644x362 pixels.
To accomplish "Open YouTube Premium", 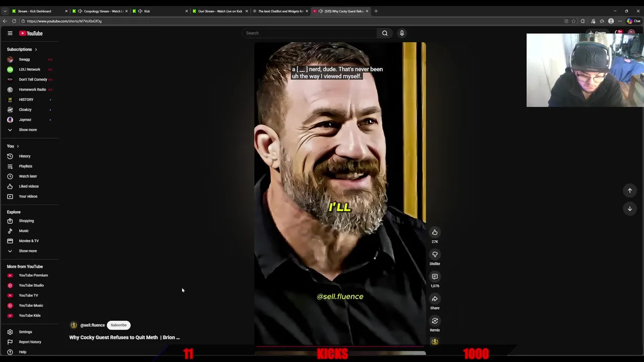I will pyautogui.click(x=33, y=276).
